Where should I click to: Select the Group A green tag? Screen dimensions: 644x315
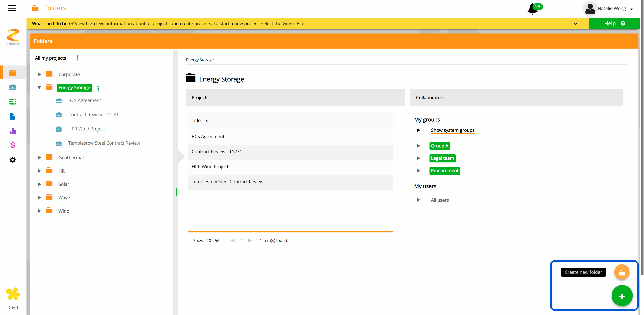point(440,146)
